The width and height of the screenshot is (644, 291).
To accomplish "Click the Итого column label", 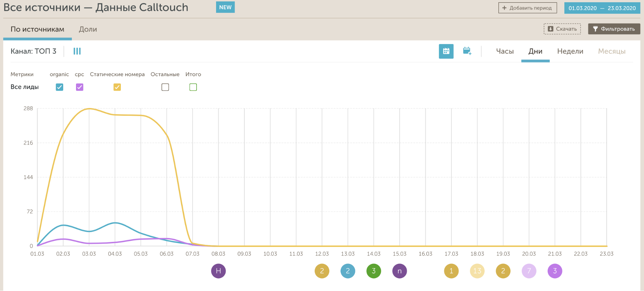I will (x=193, y=74).
